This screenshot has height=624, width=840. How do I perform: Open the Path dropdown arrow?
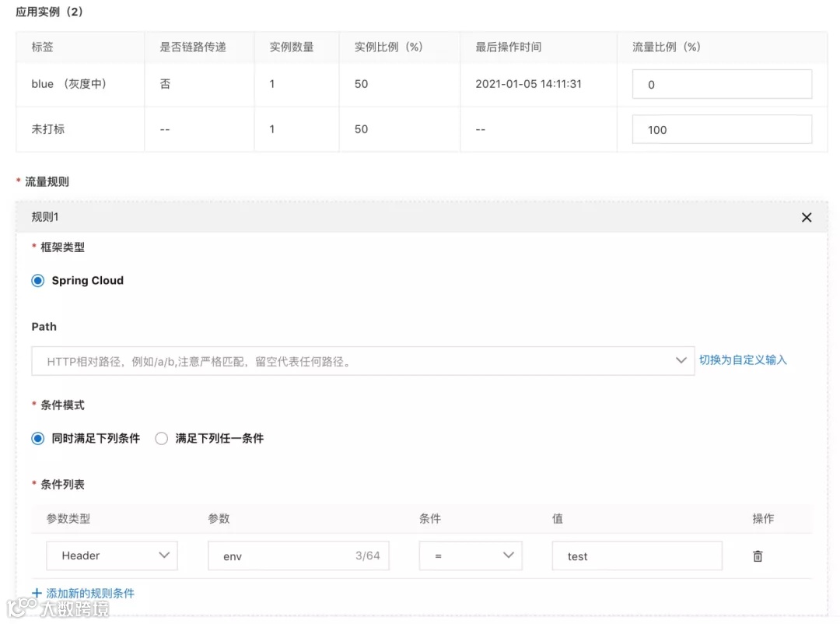(x=681, y=360)
